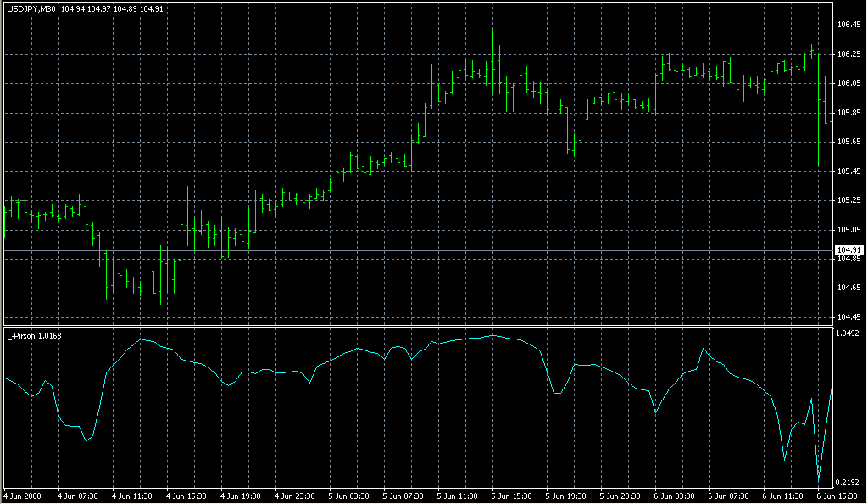Click the 105.85 price scale label
Viewport: 868px width, 504px height.
click(x=849, y=113)
